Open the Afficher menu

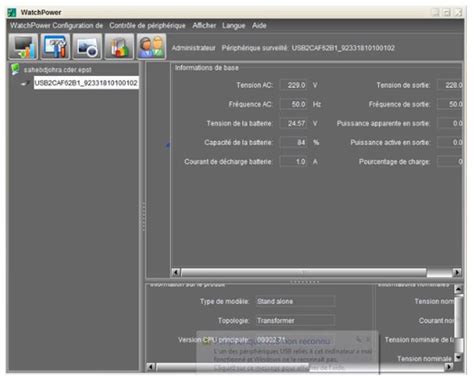tap(204, 26)
